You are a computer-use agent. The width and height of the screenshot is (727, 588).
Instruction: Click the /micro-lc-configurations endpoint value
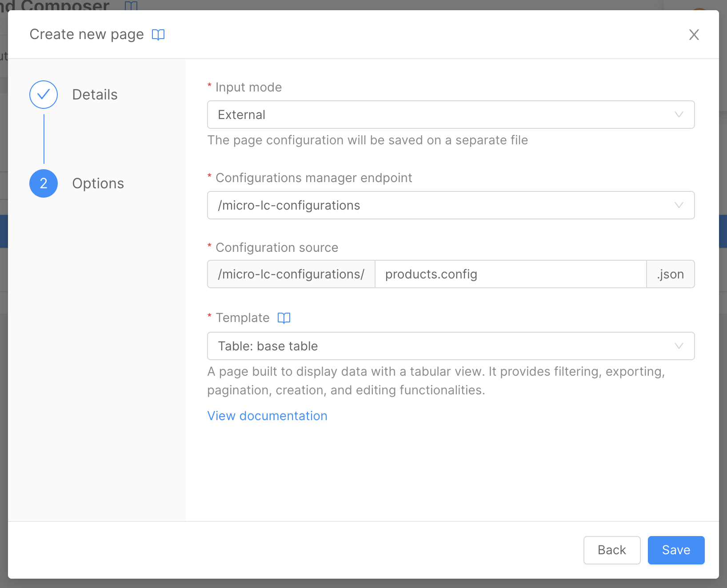[x=288, y=205]
